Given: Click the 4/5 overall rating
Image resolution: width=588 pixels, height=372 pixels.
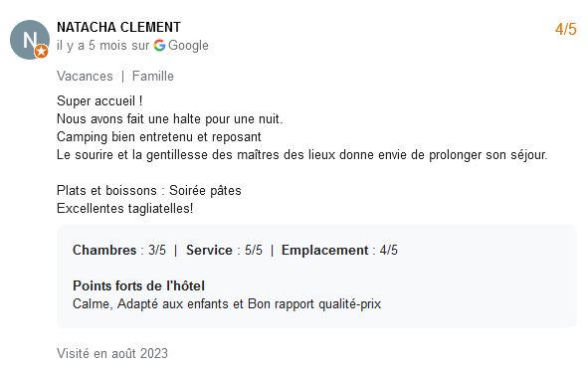Looking at the screenshot, I should [566, 29].
